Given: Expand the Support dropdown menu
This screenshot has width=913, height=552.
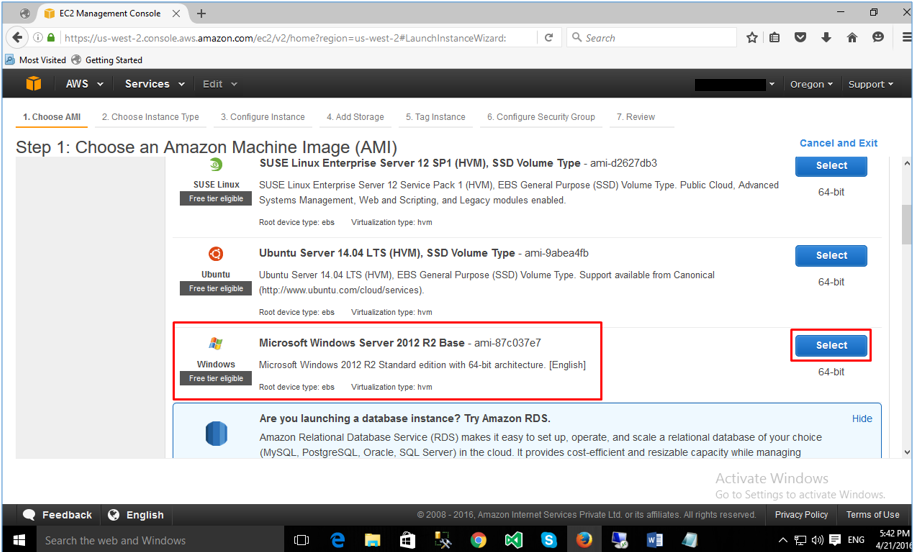Looking at the screenshot, I should pos(870,84).
